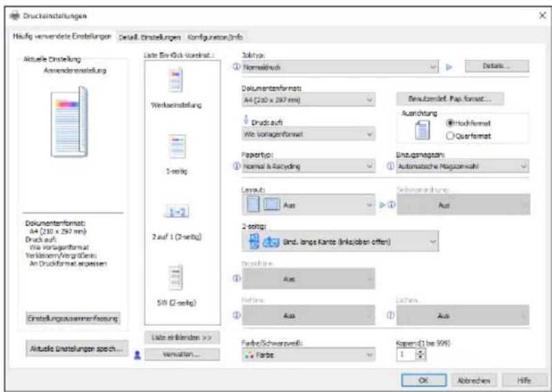Close the Druckeinstellungen dialog
Screen dimensions: 552x392
pyautogui.click(x=542, y=15)
